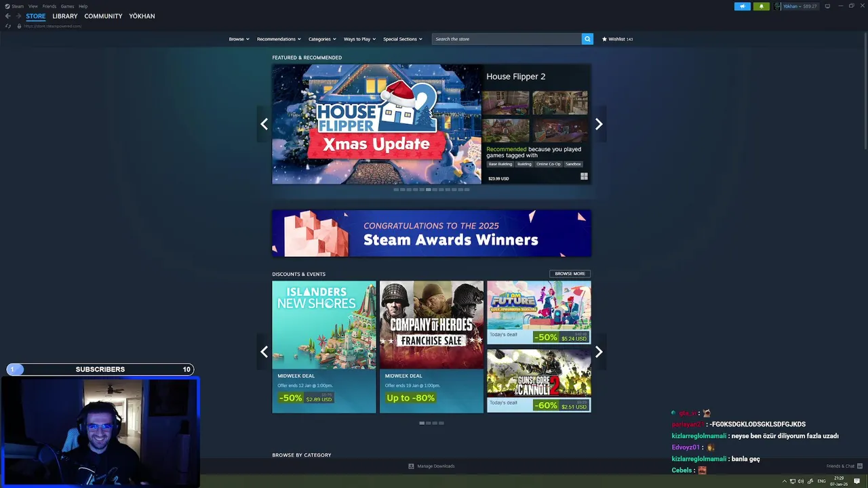This screenshot has width=868, height=488.
Task: Click the Yokhan profile avatar icon
Action: [x=778, y=6]
